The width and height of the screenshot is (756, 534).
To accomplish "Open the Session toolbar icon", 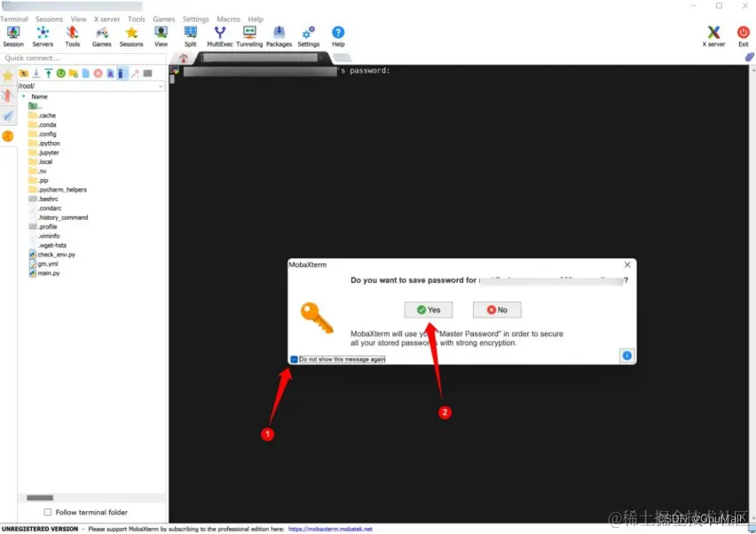I will click(13, 36).
